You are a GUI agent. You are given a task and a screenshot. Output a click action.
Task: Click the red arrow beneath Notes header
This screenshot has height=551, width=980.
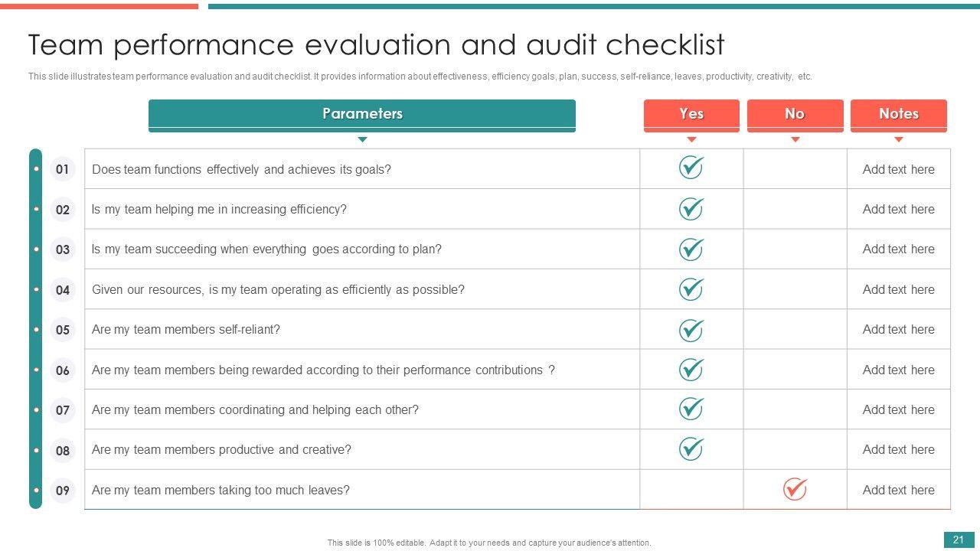coord(898,139)
